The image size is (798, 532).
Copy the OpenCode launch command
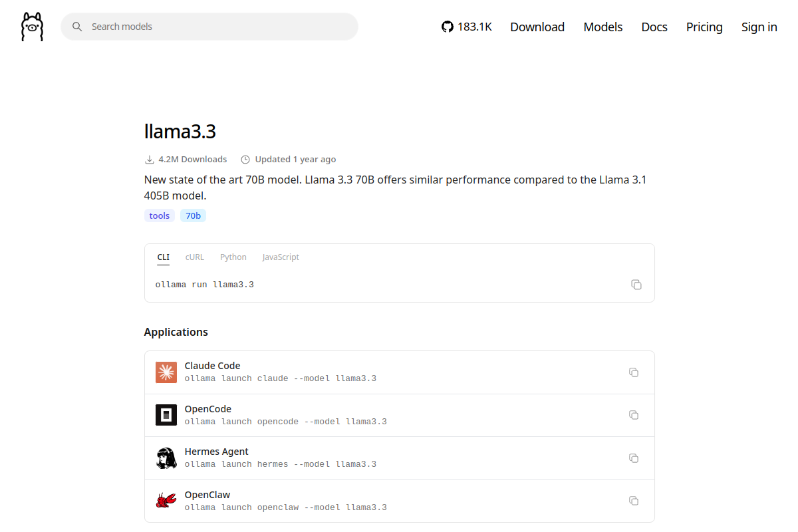(634, 415)
